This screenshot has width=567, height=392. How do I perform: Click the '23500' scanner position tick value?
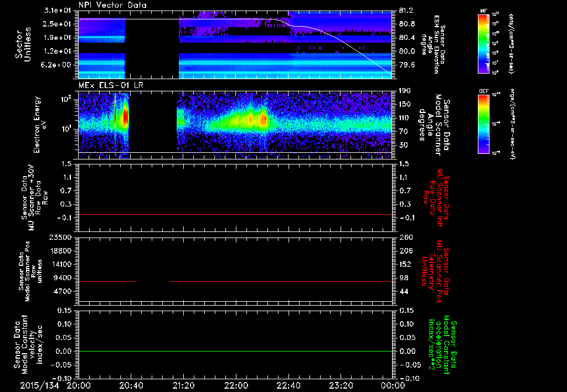61,237
